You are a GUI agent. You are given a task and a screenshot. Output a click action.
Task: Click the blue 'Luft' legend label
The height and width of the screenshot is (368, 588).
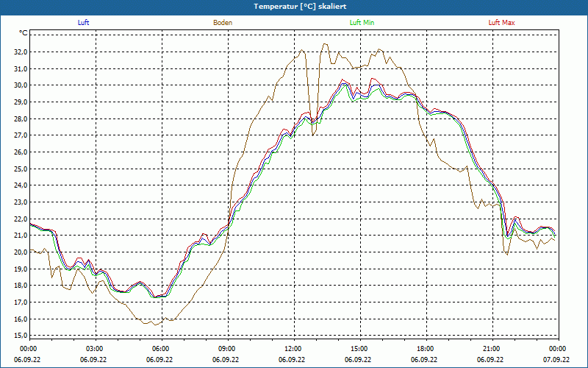click(83, 23)
